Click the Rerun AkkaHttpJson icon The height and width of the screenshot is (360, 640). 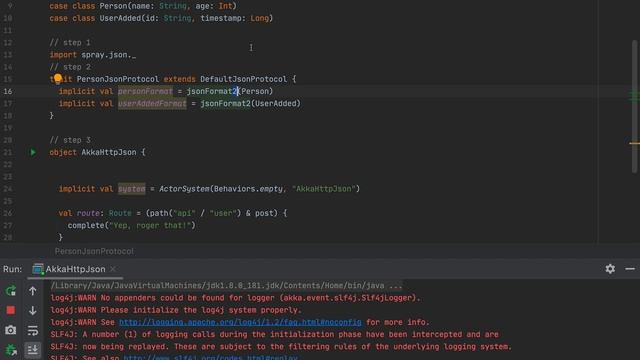[11, 291]
